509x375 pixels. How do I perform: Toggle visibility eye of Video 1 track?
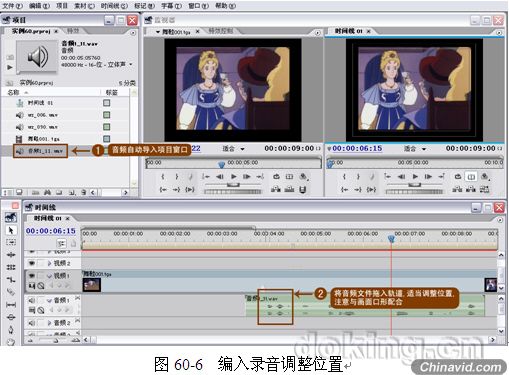pyautogui.click(x=32, y=276)
